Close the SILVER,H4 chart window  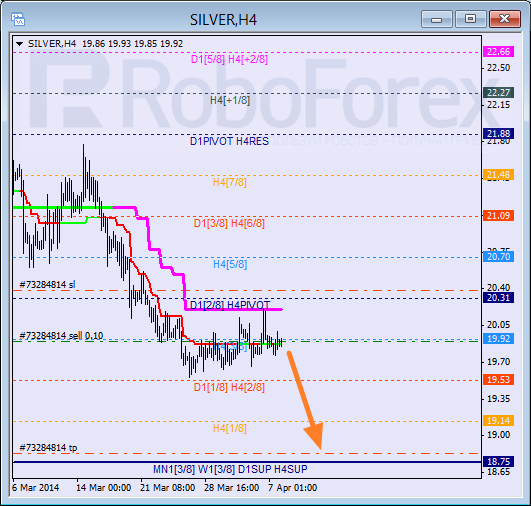[x=504, y=19]
